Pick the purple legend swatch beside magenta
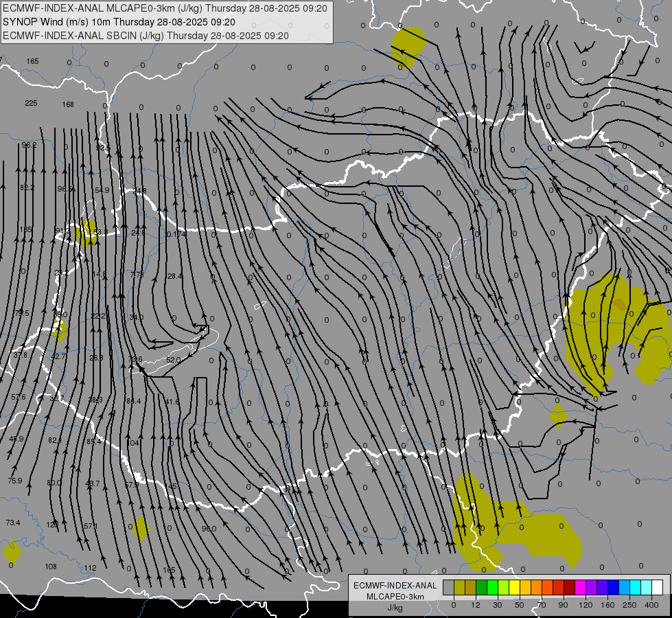Screen dimensions: 672x618 point(592,588)
